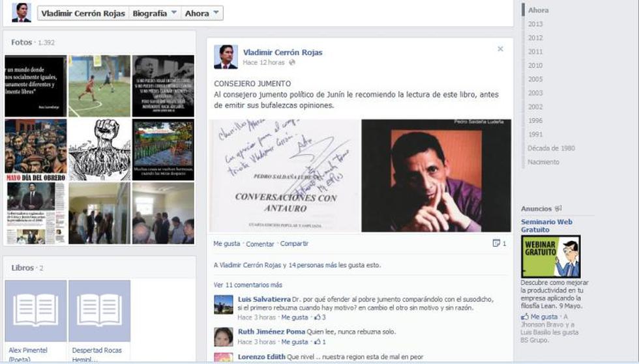639x364 pixels.
Task: Open Lorenzo Ediith commenter profile
Action: click(261, 357)
